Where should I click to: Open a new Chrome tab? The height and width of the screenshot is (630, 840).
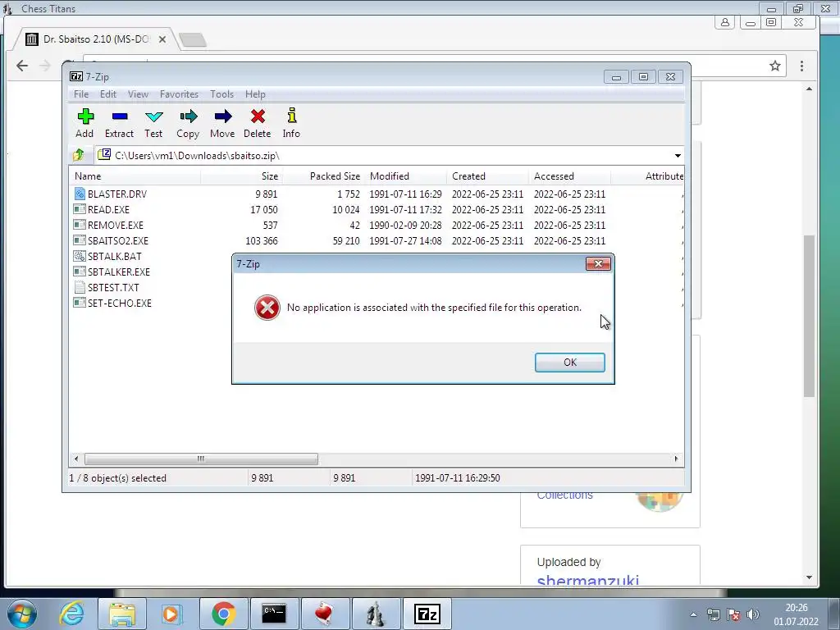(x=192, y=39)
